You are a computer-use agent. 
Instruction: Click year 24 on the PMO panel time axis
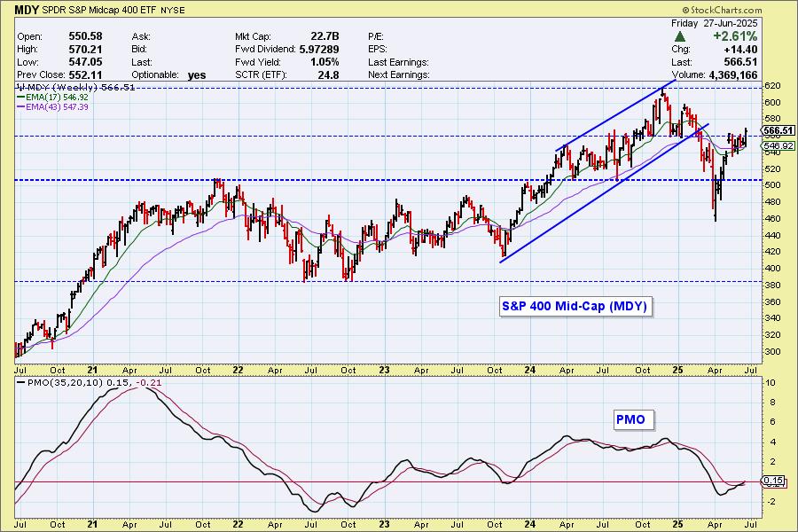(530, 524)
